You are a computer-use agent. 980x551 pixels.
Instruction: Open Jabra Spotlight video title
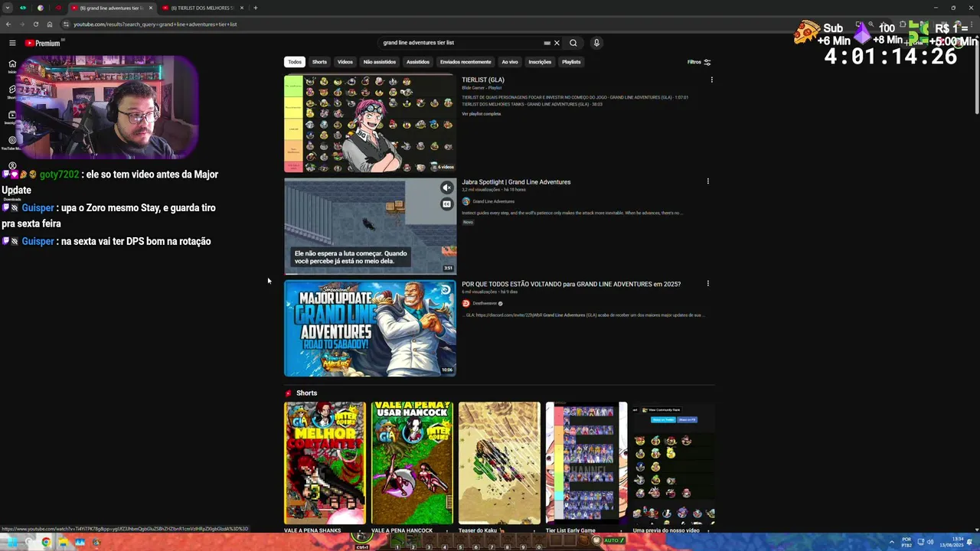pos(516,182)
